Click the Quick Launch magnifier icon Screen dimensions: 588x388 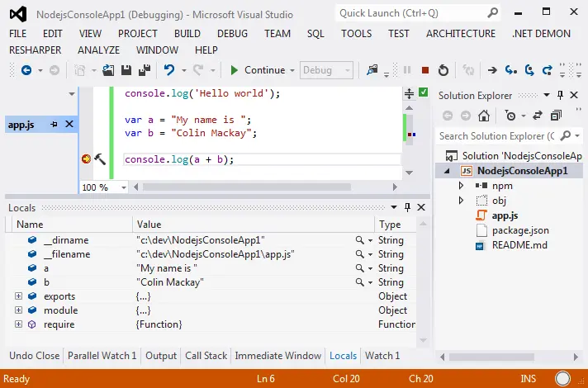pos(493,12)
